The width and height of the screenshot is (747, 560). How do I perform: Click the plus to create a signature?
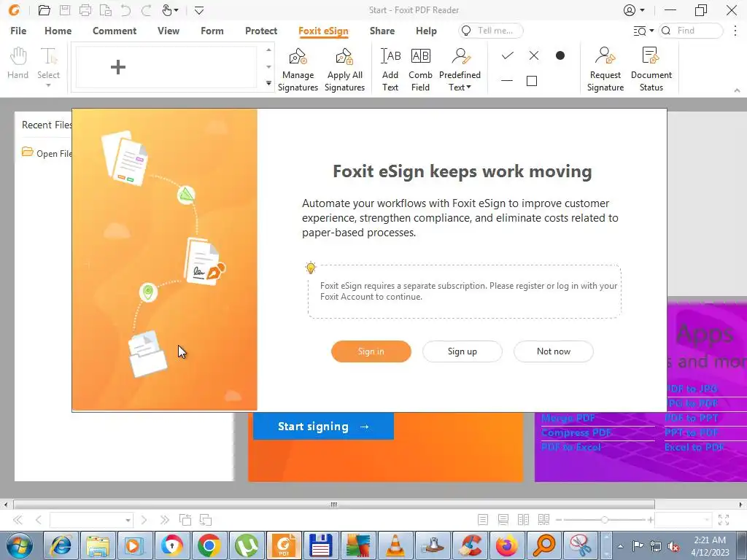tap(117, 66)
